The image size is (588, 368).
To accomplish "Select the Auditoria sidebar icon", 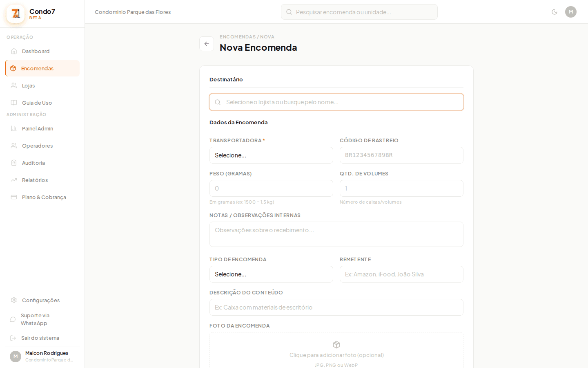I will tap(13, 163).
